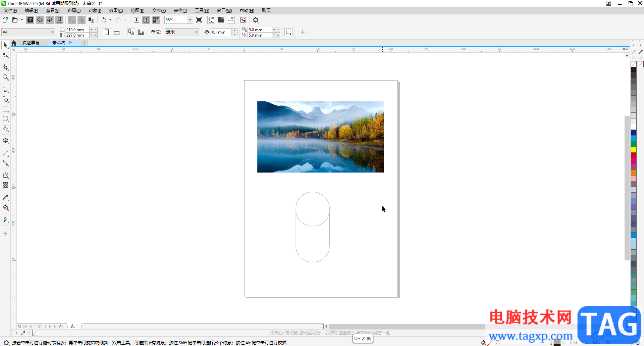Viewport: 644px width, 346px height.
Task: Expand the undo history dropdown arrow
Action: pyautogui.click(x=110, y=20)
